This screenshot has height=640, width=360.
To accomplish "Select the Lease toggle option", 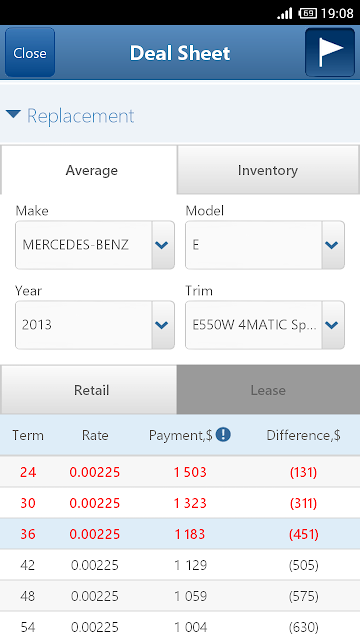I will [x=268, y=390].
